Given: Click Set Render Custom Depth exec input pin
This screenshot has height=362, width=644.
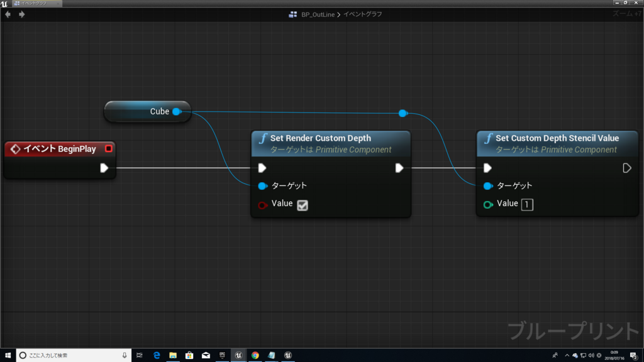Looking at the screenshot, I should 262,168.
